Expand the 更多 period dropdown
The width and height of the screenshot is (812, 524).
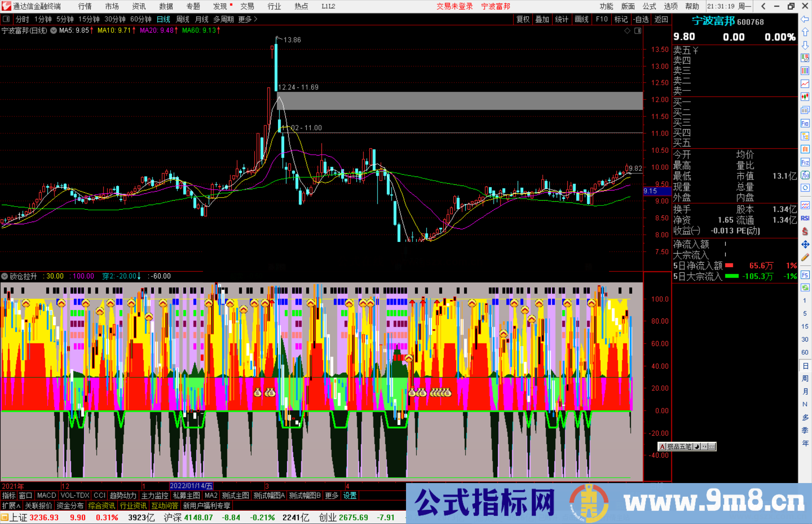click(x=245, y=19)
